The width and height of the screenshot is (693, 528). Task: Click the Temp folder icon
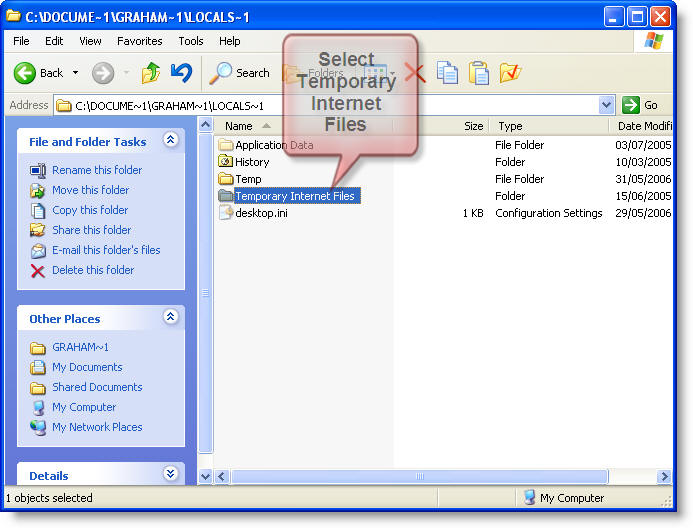(x=226, y=179)
